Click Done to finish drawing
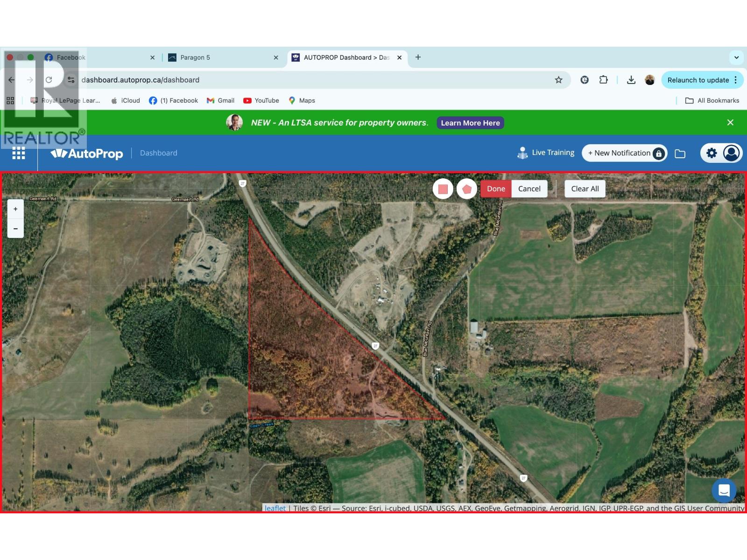The height and width of the screenshot is (560, 747). click(496, 189)
